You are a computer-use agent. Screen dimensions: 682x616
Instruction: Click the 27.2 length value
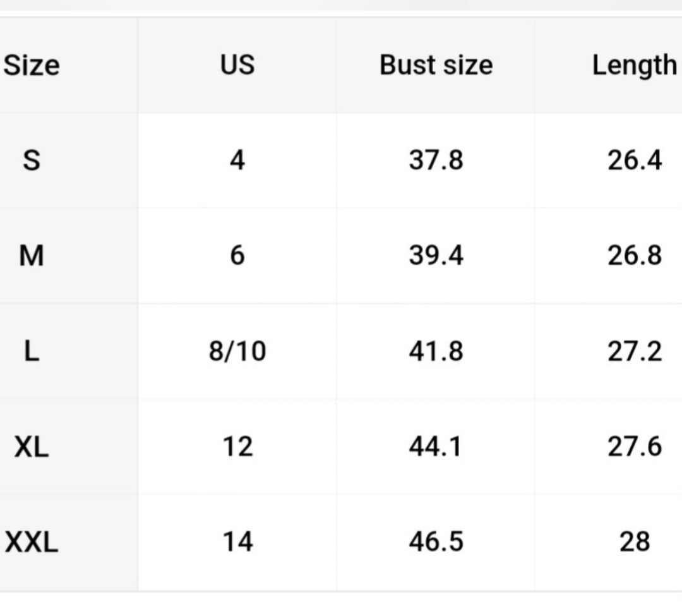635,351
